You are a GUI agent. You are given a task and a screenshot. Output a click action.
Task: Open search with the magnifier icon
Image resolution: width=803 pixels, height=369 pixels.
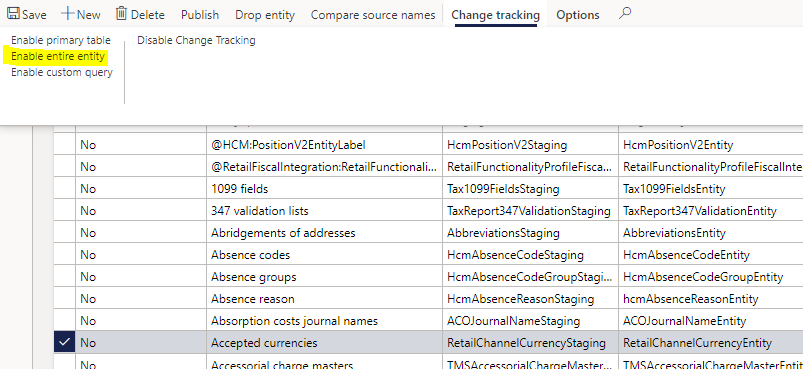(624, 14)
